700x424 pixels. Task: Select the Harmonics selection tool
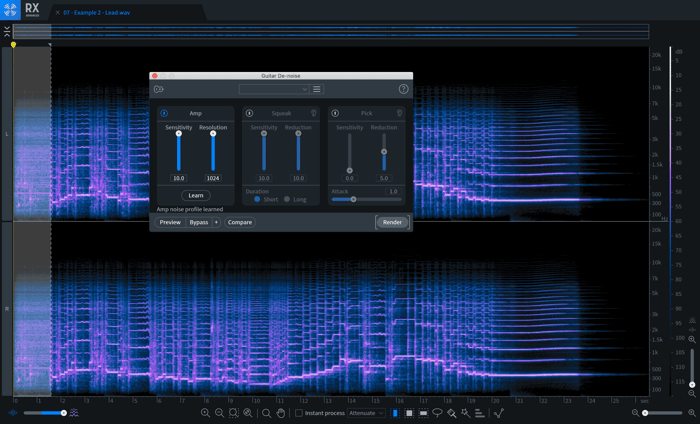(480, 413)
